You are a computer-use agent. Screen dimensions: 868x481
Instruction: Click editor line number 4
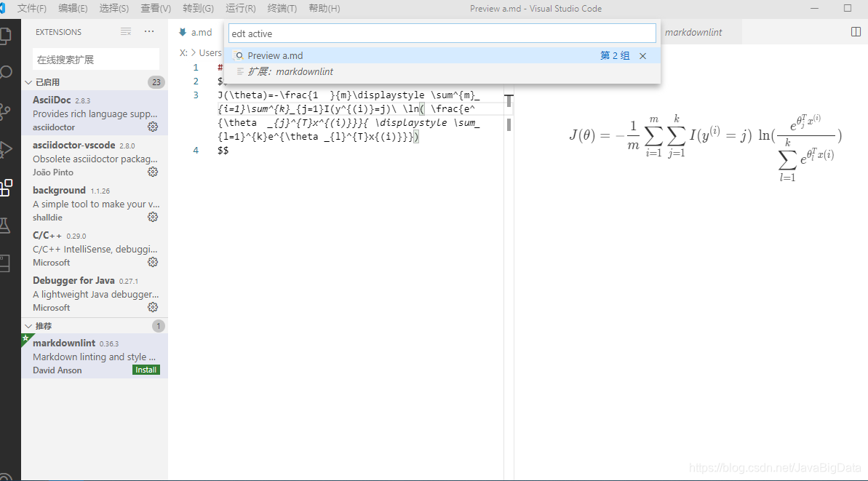(x=196, y=150)
